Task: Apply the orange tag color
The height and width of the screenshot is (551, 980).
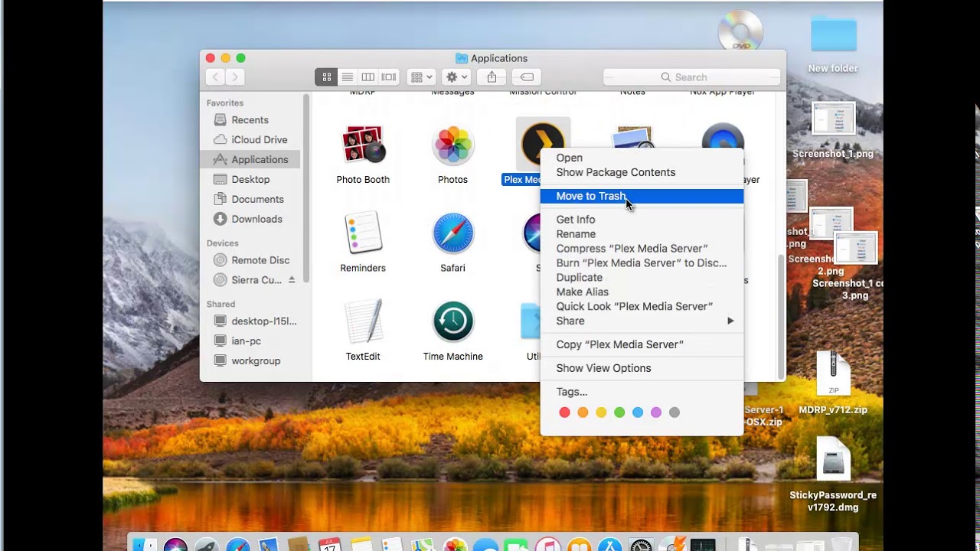Action: tap(583, 412)
